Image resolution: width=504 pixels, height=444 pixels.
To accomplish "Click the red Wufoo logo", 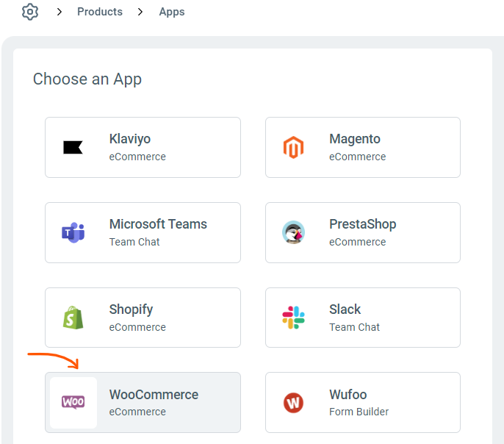I will click(293, 403).
